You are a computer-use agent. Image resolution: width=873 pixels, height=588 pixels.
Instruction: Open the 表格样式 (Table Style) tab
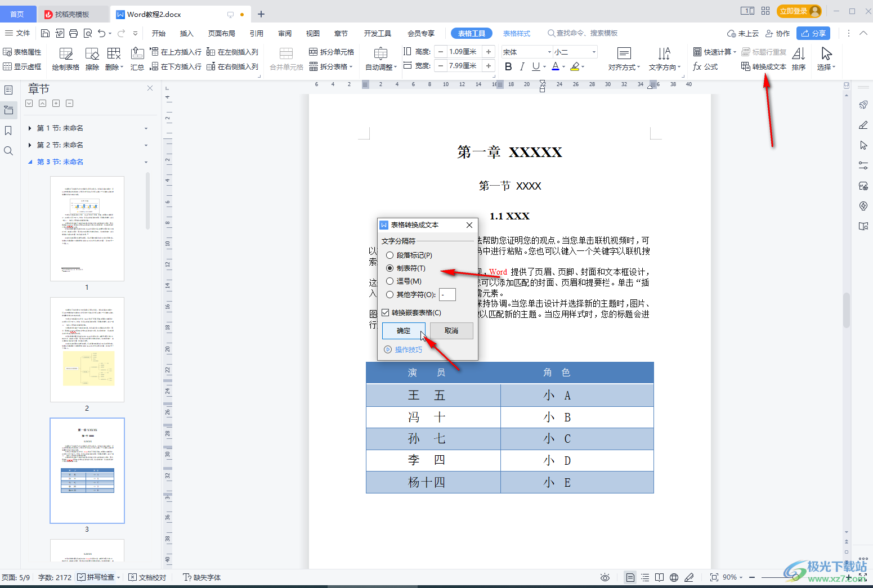[517, 33]
